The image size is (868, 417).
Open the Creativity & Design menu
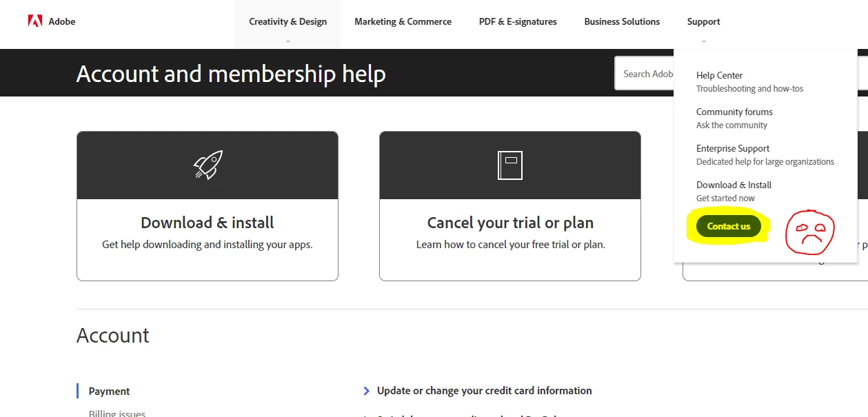[x=288, y=21]
